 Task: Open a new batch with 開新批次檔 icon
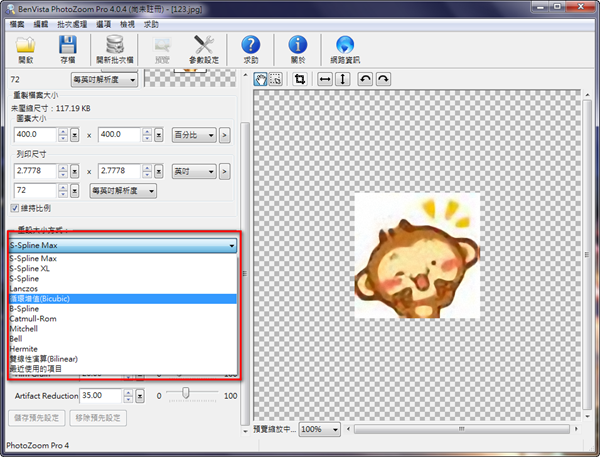click(114, 47)
